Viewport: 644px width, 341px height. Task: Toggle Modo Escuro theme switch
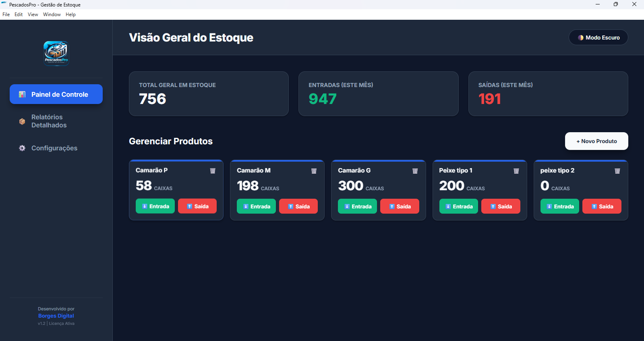[598, 37]
